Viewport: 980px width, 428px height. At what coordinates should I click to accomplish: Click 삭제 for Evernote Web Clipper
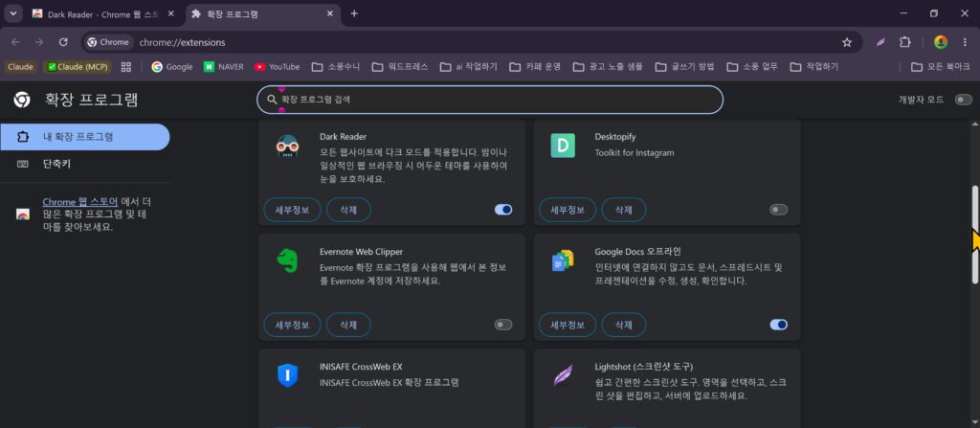(348, 325)
